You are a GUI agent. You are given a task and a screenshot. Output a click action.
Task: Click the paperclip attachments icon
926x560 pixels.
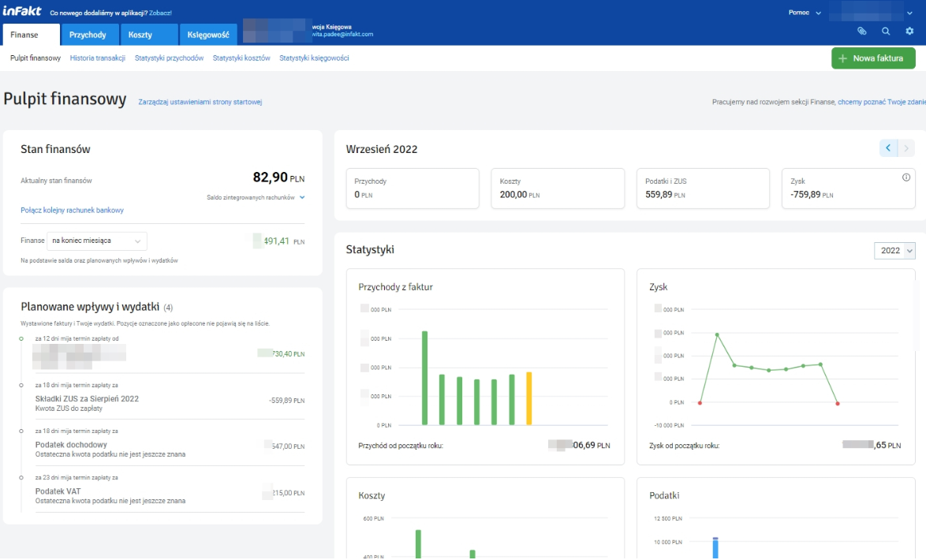point(862,32)
